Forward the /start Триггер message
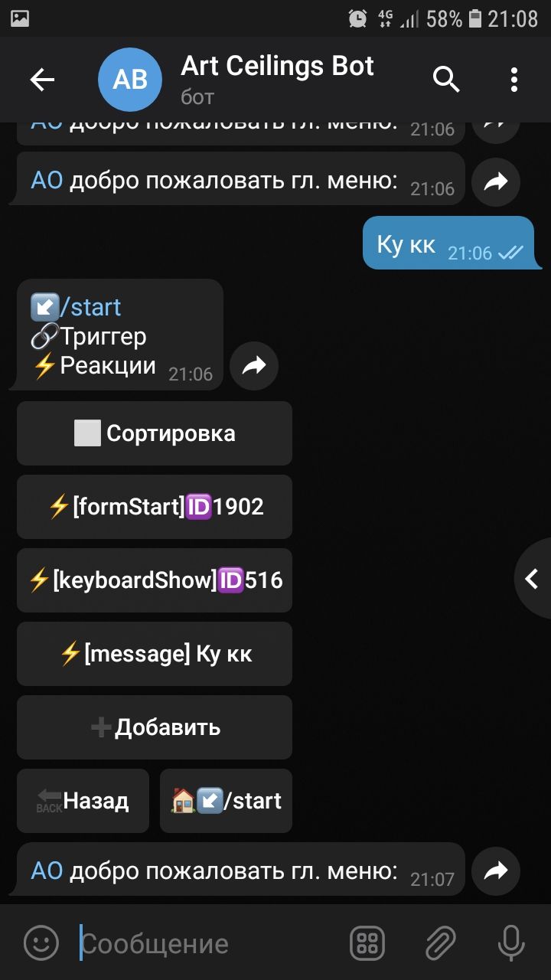This screenshot has height=980, width=551. coord(254,366)
